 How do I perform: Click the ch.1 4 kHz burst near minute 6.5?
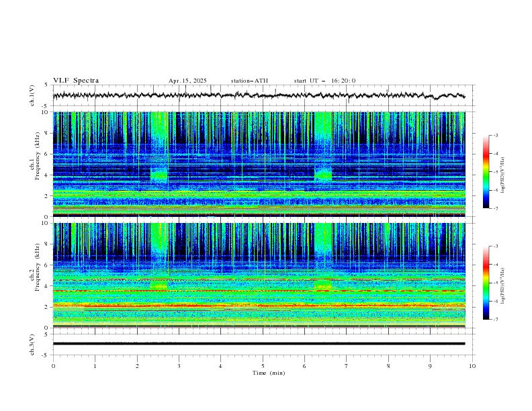[x=323, y=175]
